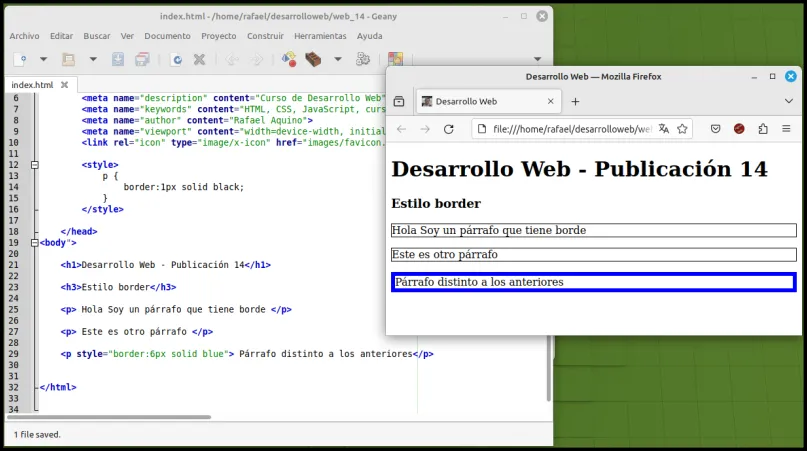
Task: Click the paragraph Este es otro párrafo
Action: tap(594, 254)
